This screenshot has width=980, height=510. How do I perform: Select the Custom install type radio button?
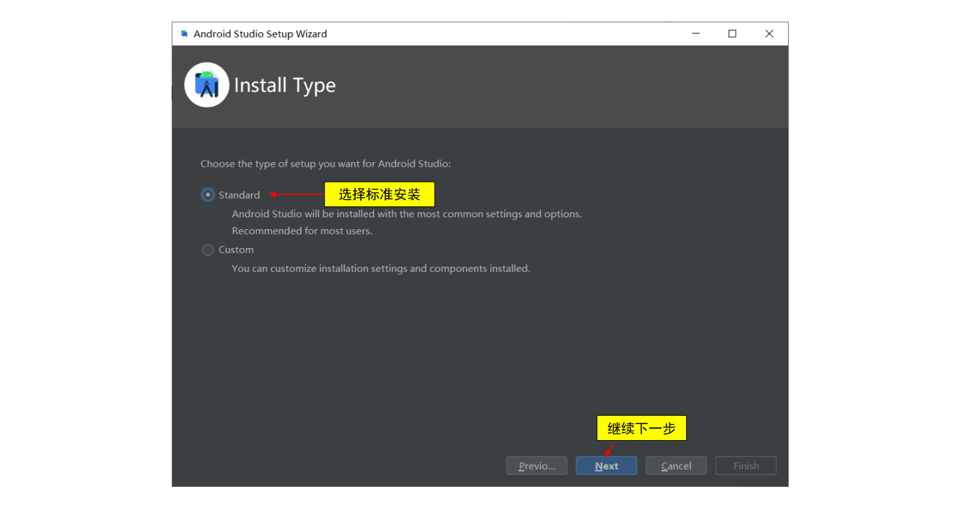[x=208, y=249]
